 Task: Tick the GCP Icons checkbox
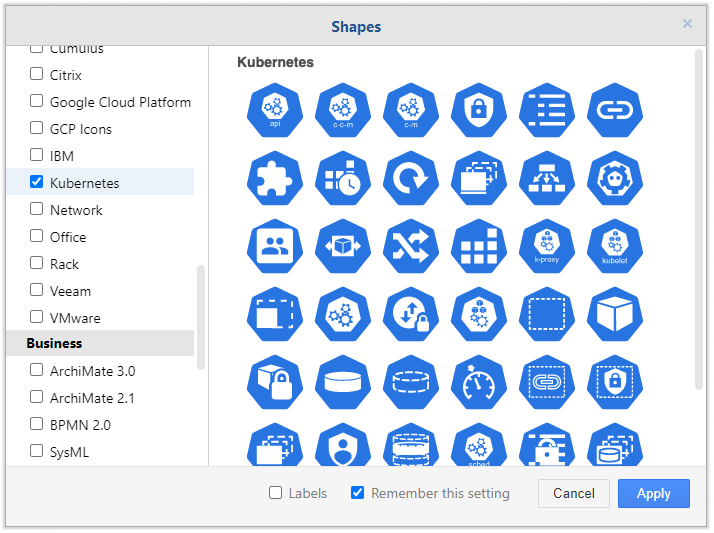[36, 128]
